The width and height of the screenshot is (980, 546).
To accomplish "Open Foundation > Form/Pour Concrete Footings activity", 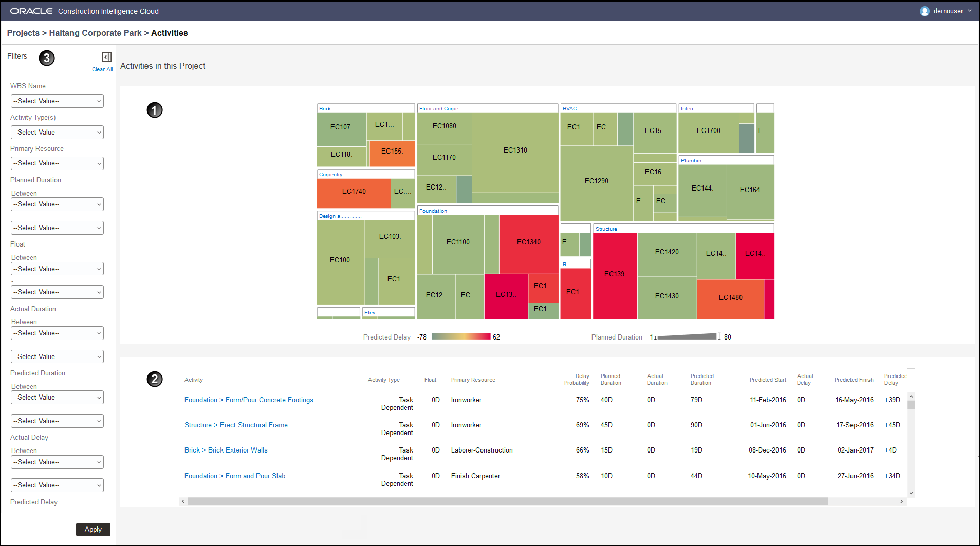I will pyautogui.click(x=249, y=400).
